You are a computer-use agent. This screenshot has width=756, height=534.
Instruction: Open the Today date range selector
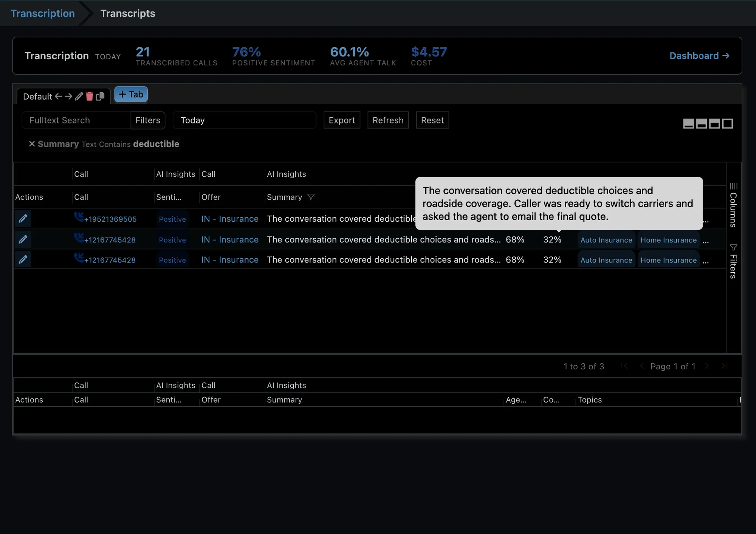pyautogui.click(x=244, y=120)
